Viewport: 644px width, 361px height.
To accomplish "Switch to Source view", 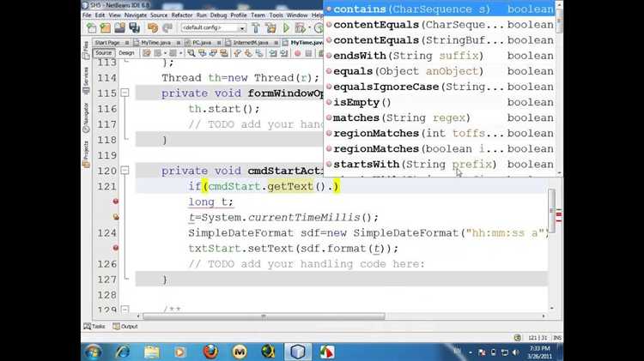I will pos(104,53).
